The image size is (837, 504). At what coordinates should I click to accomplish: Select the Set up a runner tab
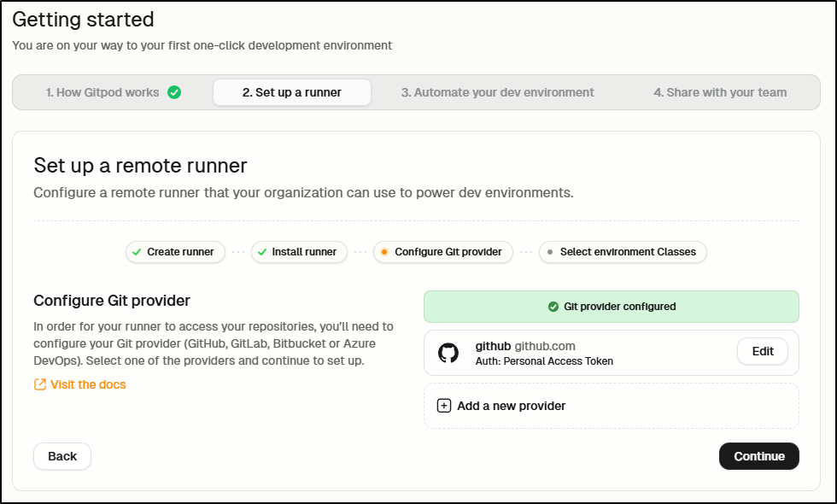[x=292, y=92]
